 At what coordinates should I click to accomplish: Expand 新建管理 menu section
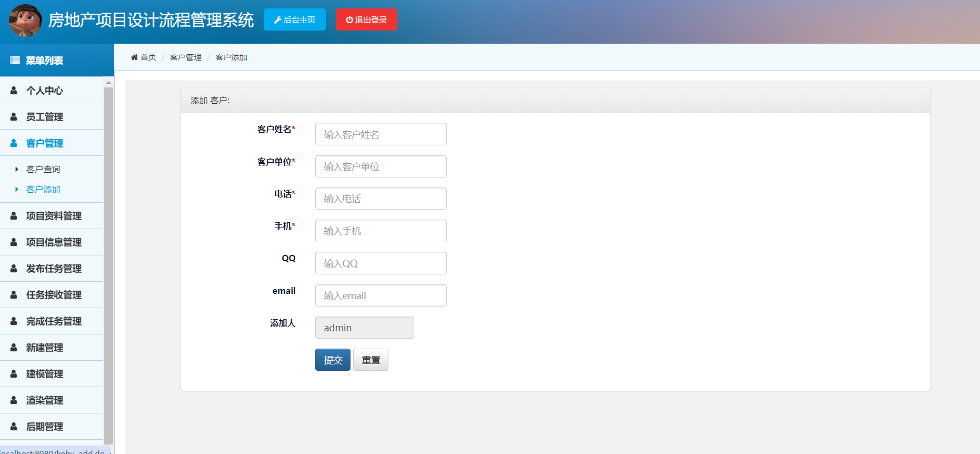click(x=52, y=348)
